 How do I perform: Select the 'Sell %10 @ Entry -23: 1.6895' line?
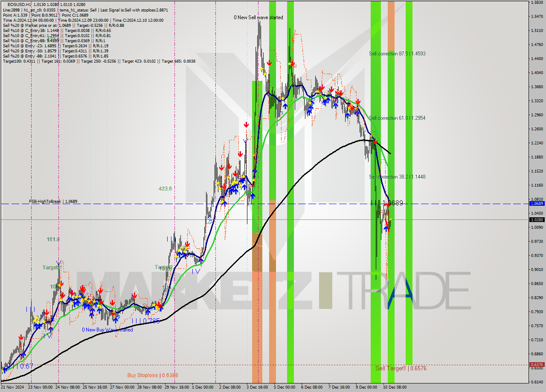point(55,46)
